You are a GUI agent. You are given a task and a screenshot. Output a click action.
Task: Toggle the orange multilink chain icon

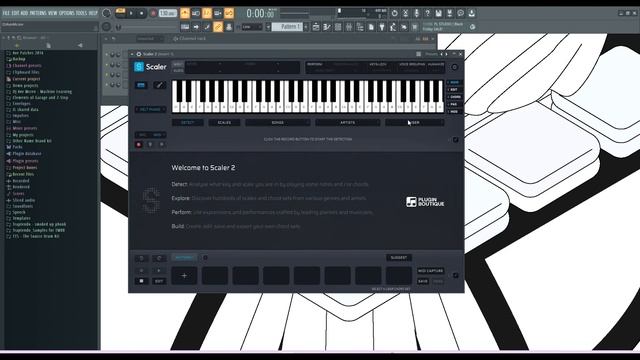point(218,27)
